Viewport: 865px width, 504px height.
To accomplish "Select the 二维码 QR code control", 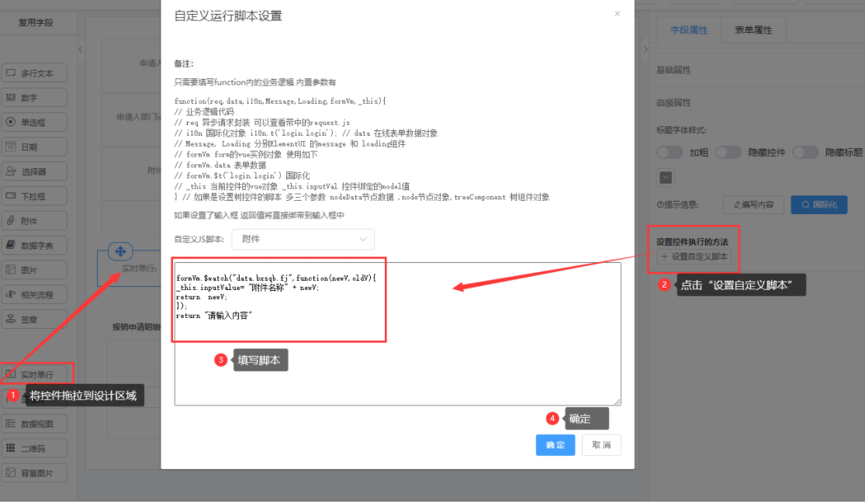I will point(34,448).
